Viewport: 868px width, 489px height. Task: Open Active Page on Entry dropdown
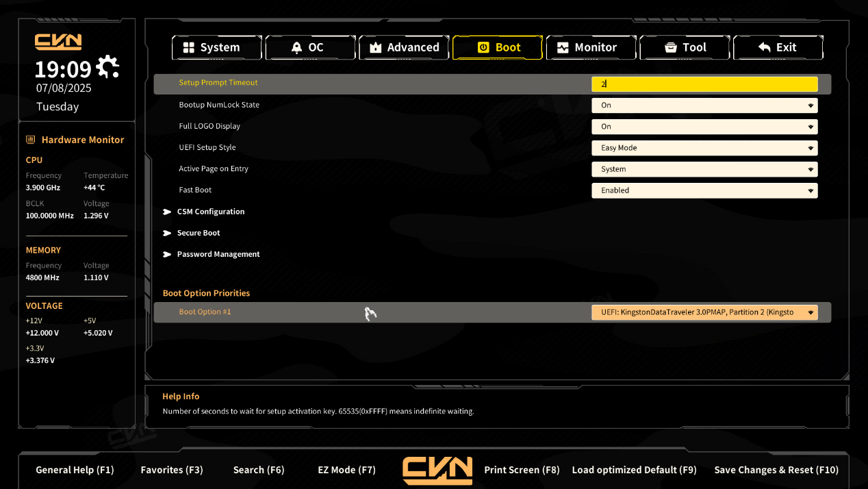pyautogui.click(x=704, y=169)
